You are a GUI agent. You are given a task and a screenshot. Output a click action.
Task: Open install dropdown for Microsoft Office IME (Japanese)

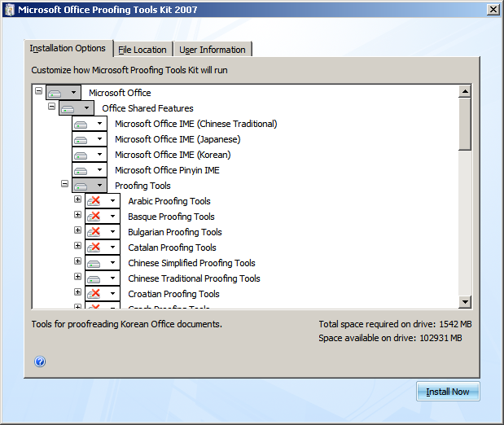(x=90, y=139)
